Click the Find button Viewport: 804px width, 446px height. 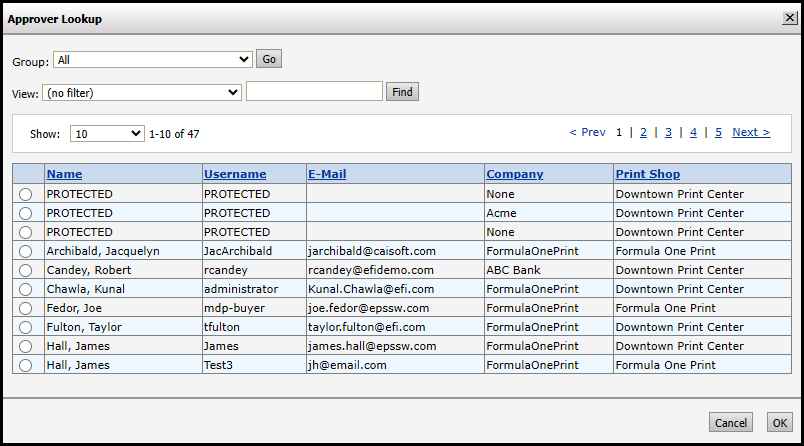coord(402,92)
